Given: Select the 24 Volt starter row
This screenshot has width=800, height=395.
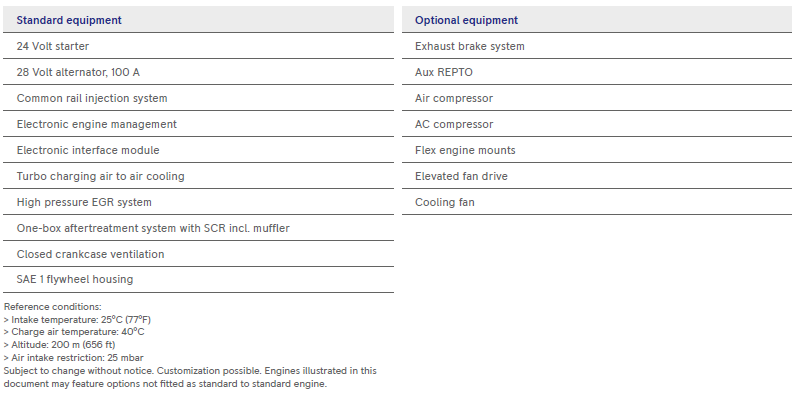Looking at the screenshot, I should click(198, 46).
